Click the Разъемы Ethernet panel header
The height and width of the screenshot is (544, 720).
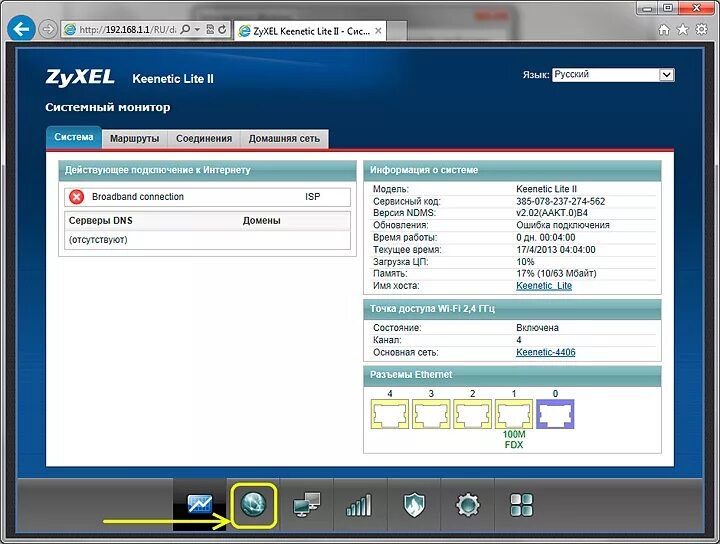[512, 375]
